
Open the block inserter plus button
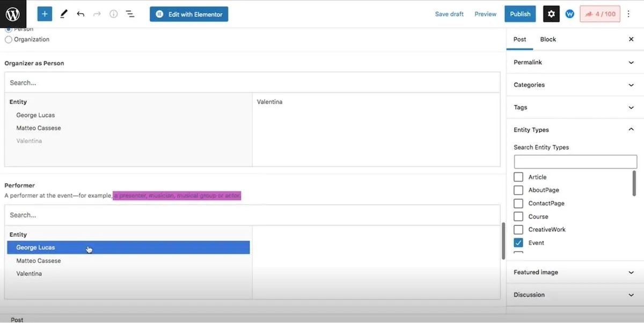click(x=45, y=14)
